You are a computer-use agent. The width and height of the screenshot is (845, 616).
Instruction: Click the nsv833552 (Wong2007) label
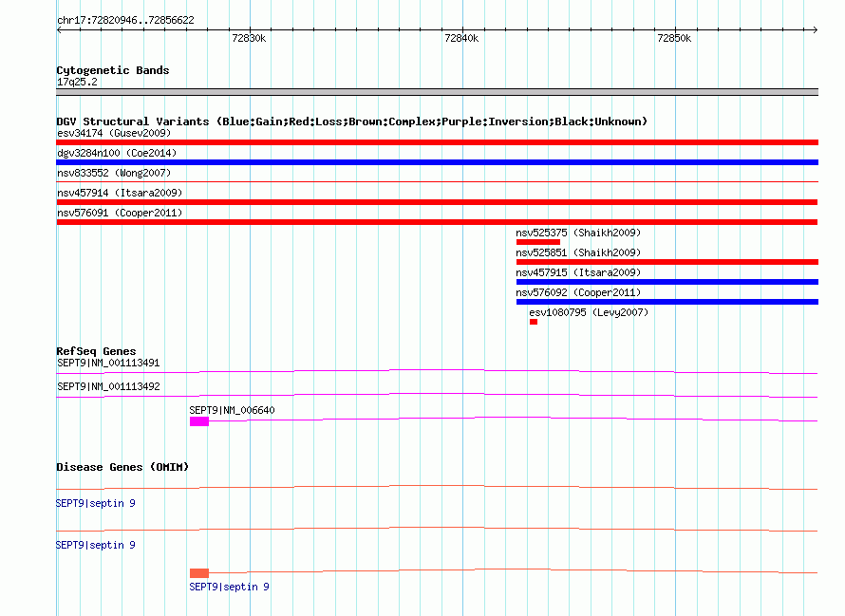tap(114, 173)
